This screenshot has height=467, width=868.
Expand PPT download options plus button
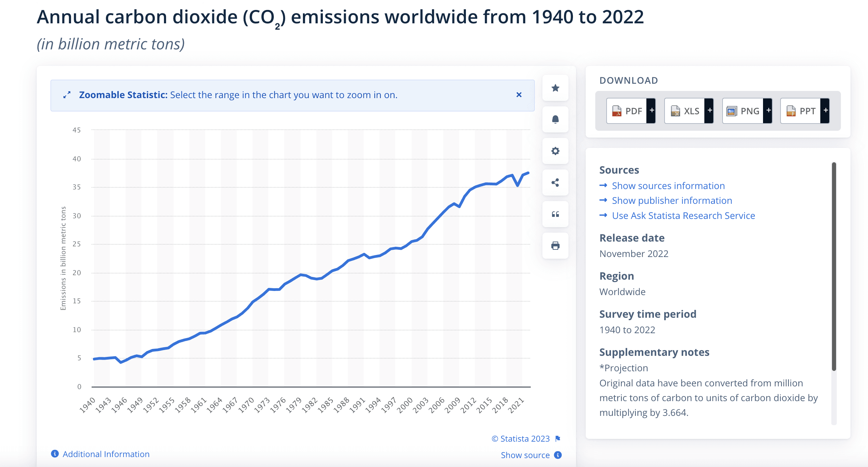825,110
